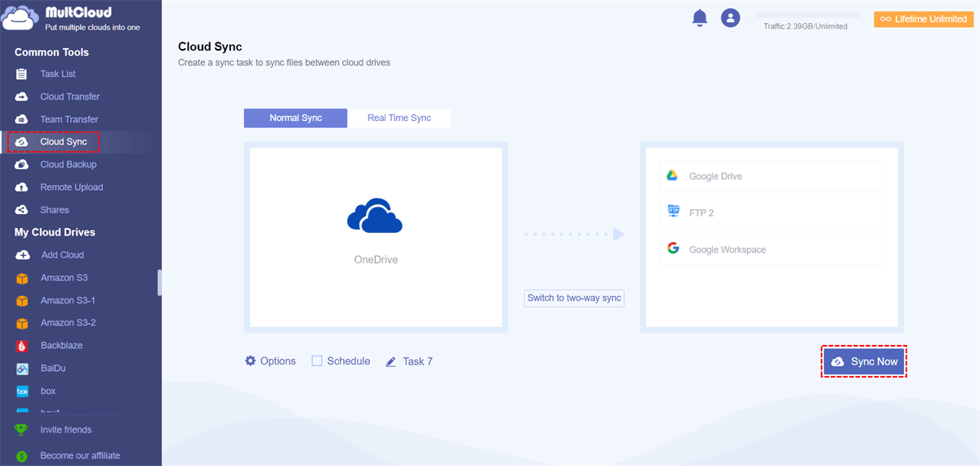Click the Become our affiliate dollar icon
This screenshot has width=980, height=466.
(x=22, y=456)
